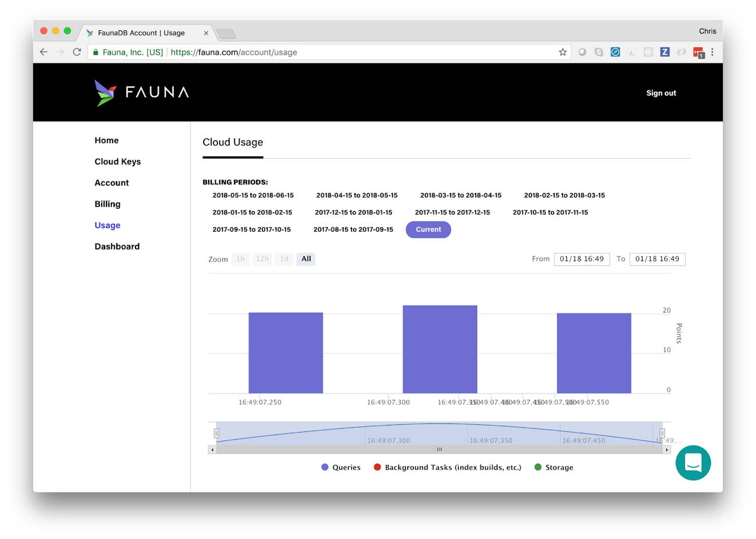Click the From date field
The height and width of the screenshot is (539, 756).
click(582, 259)
